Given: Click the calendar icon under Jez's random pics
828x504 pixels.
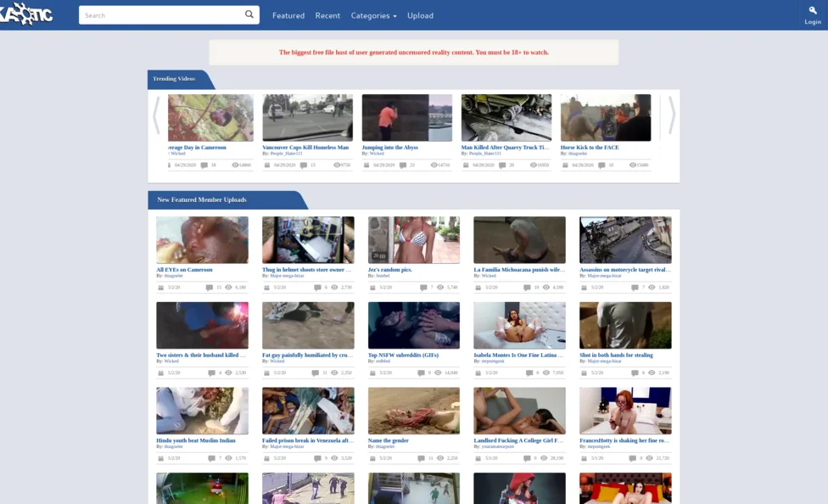Looking at the screenshot, I should [x=372, y=288].
